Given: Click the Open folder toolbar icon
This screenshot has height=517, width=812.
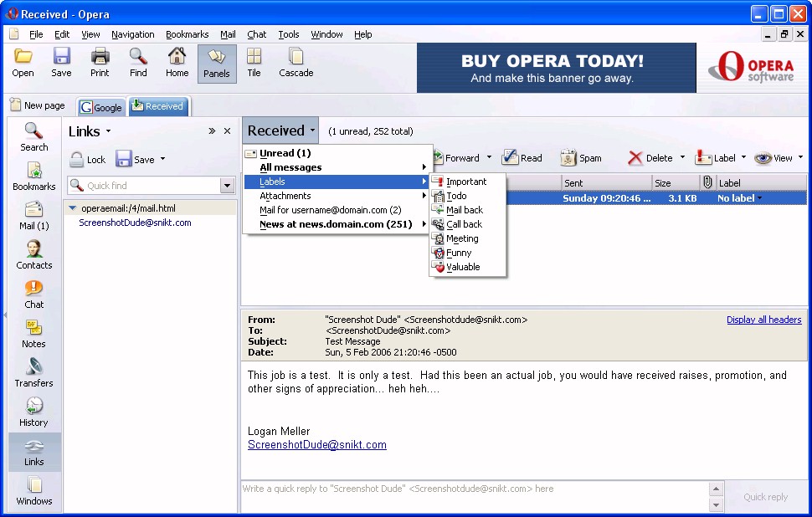Looking at the screenshot, I should pos(23,56).
